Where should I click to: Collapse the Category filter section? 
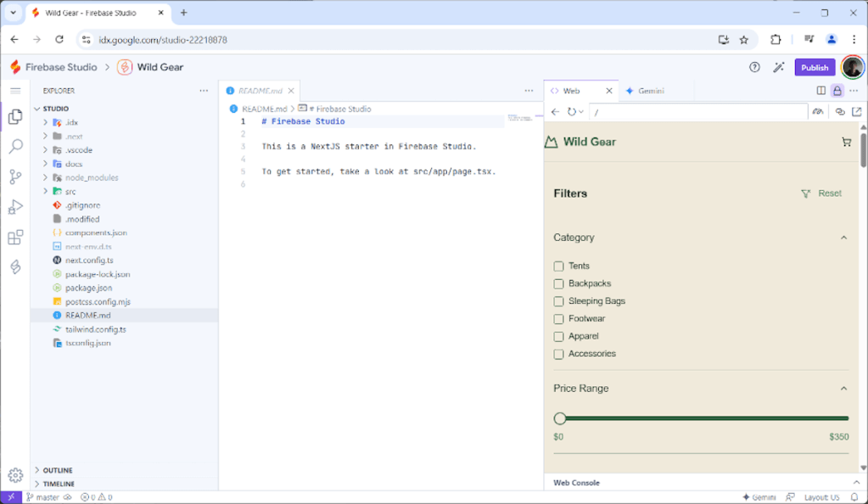843,238
